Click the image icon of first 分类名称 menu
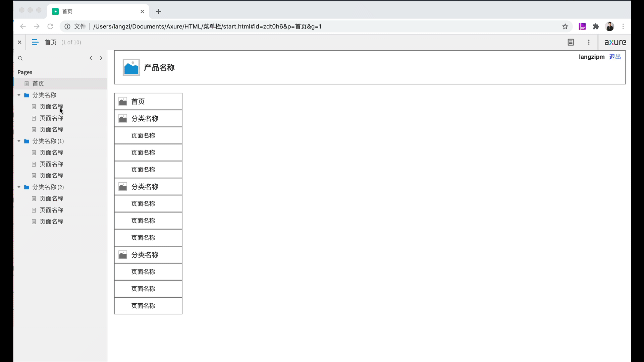The width and height of the screenshot is (644, 362). pyautogui.click(x=123, y=119)
